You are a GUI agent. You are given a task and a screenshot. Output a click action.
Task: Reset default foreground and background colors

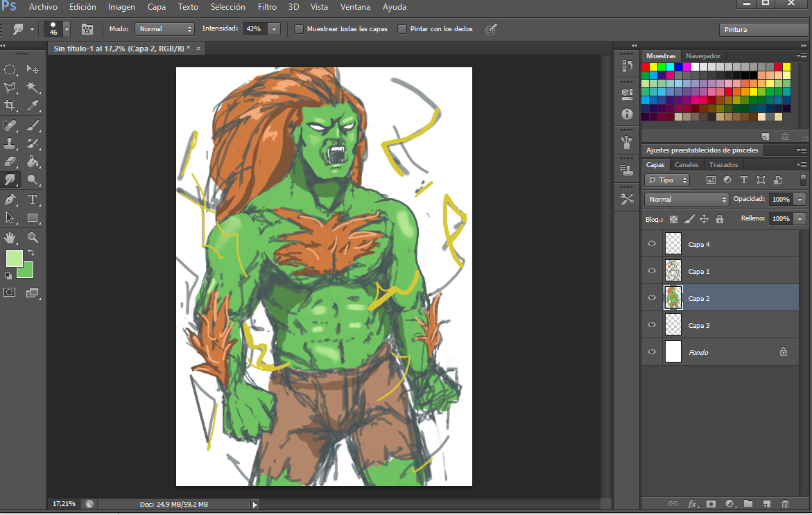point(8,276)
